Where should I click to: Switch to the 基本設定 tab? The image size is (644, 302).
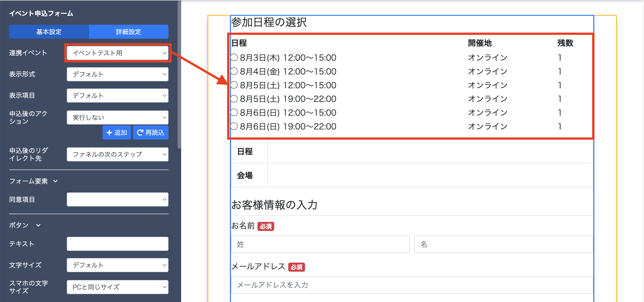[x=49, y=32]
